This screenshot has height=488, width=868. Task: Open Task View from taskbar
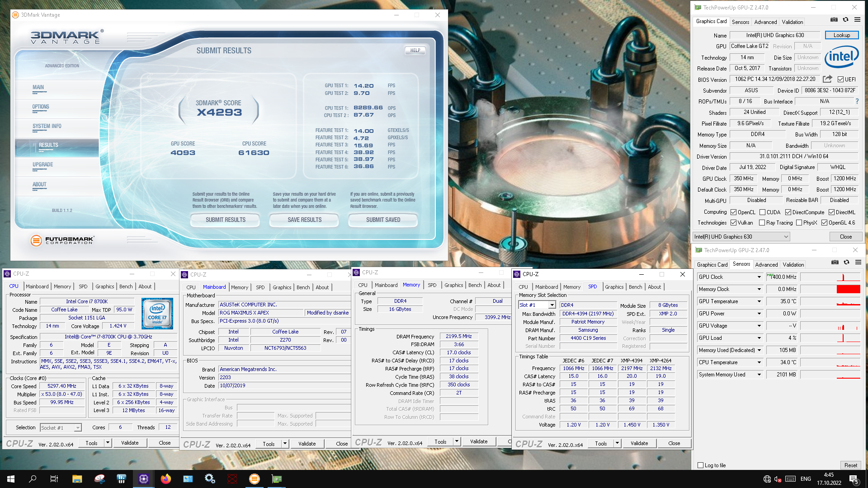(54, 479)
